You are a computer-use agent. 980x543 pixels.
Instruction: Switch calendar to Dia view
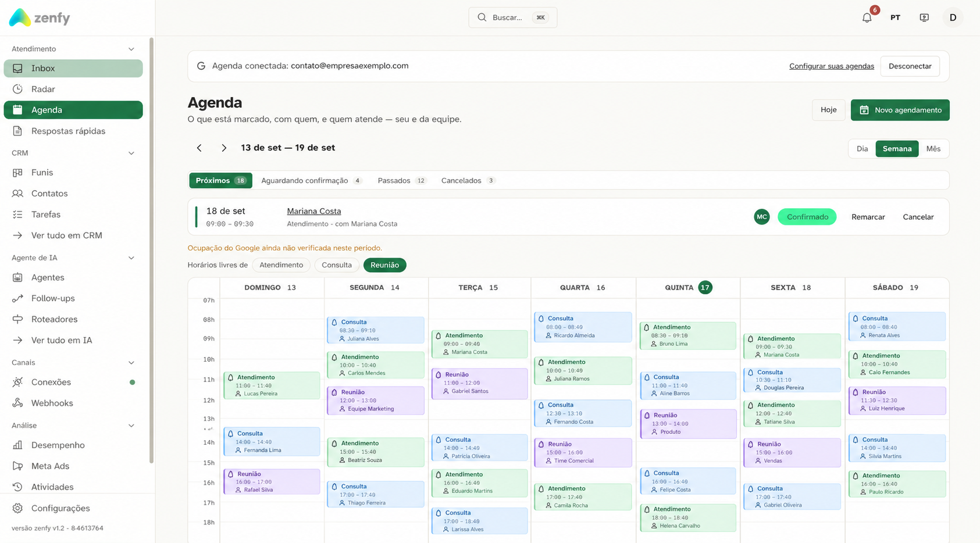(x=862, y=149)
